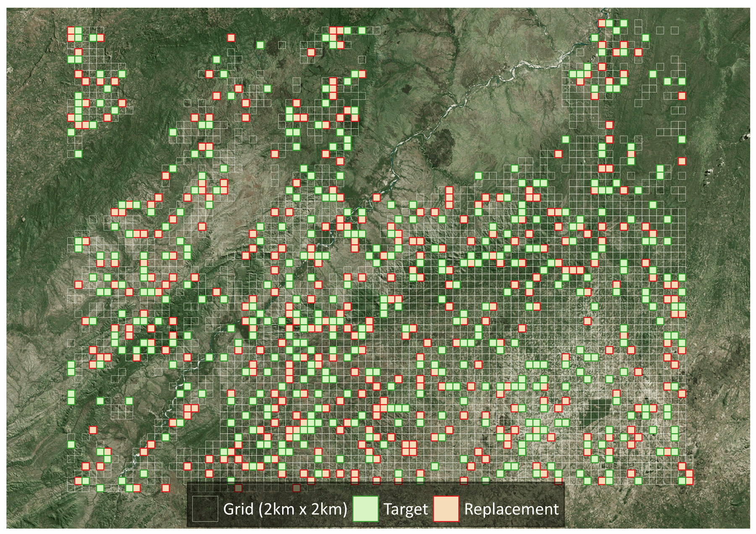Viewport: 756px width, 534px height.
Task: Click the 'Grid (2km x 2km)' legend label
Action: click(285, 509)
